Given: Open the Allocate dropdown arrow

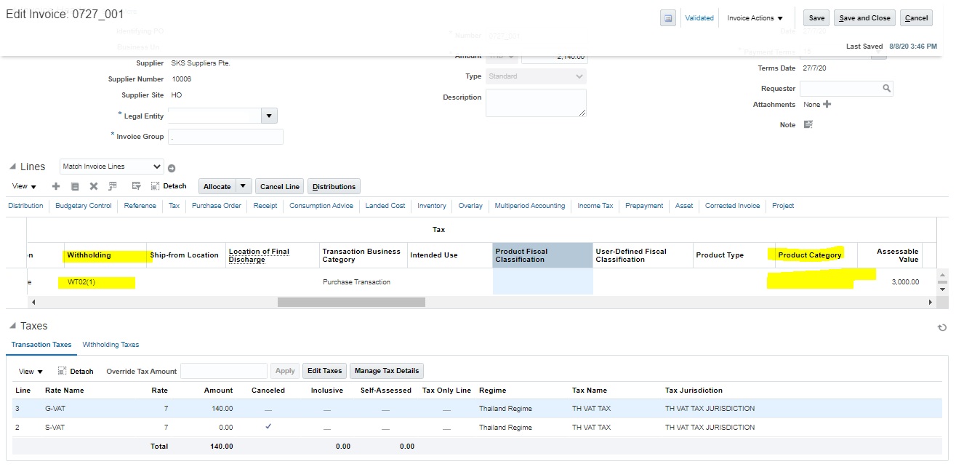Looking at the screenshot, I should pos(241,186).
